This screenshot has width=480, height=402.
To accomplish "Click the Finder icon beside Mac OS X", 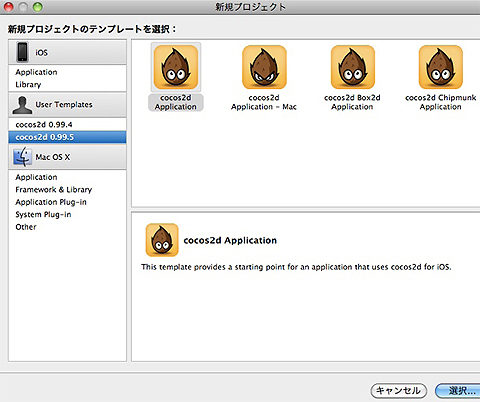I will coord(22,157).
